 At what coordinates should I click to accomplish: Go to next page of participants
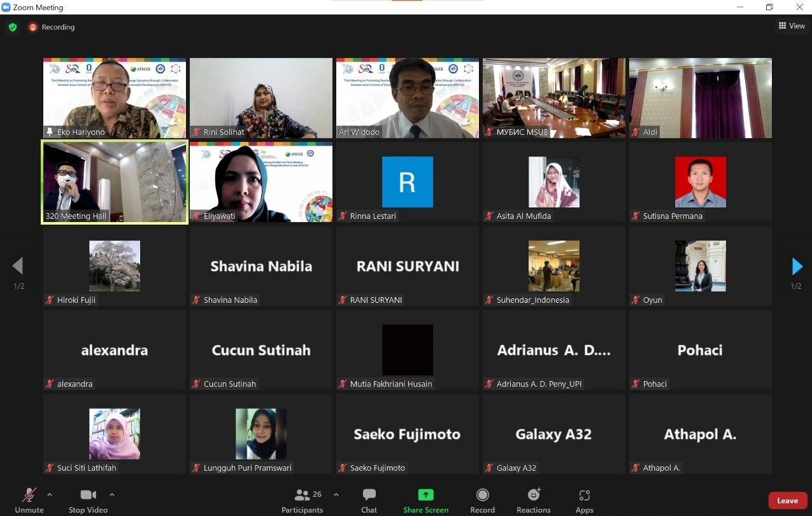796,266
